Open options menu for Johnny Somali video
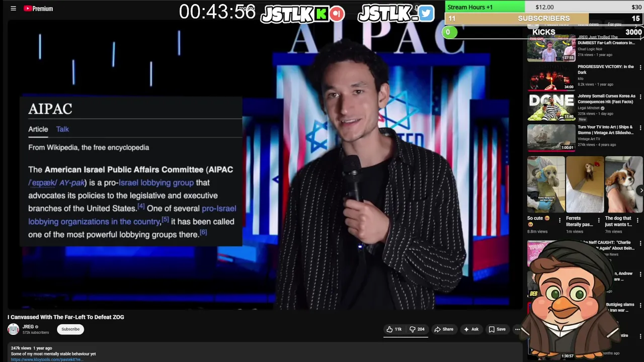This screenshot has width=644, height=362. coord(640,97)
